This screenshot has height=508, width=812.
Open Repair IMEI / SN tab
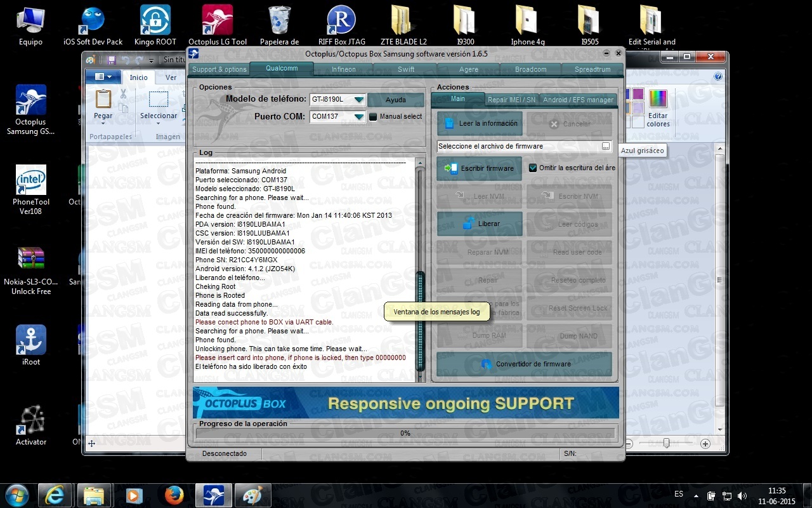tap(511, 100)
